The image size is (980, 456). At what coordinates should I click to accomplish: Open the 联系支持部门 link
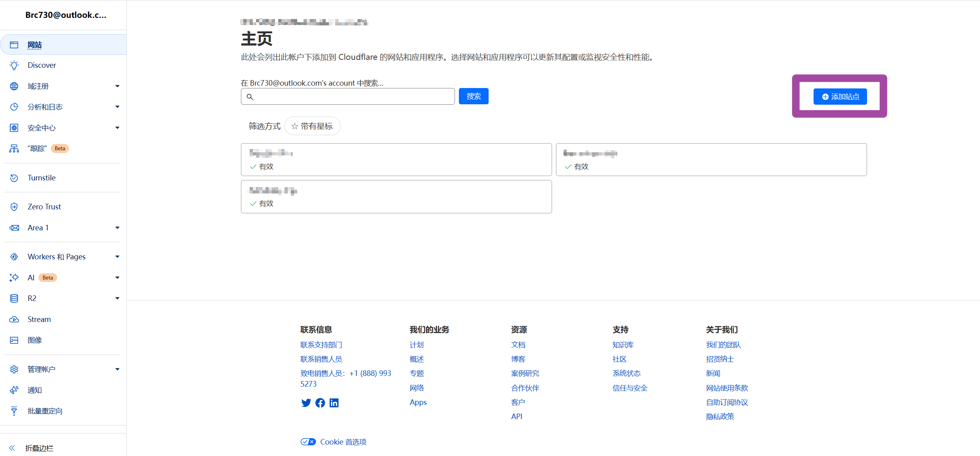coord(321,345)
